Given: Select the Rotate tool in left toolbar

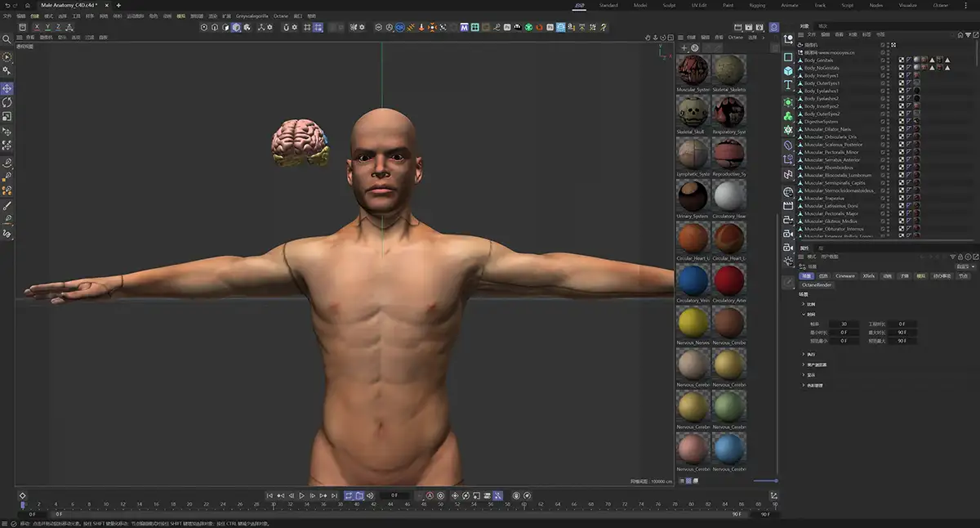Looking at the screenshot, I should click(7, 102).
